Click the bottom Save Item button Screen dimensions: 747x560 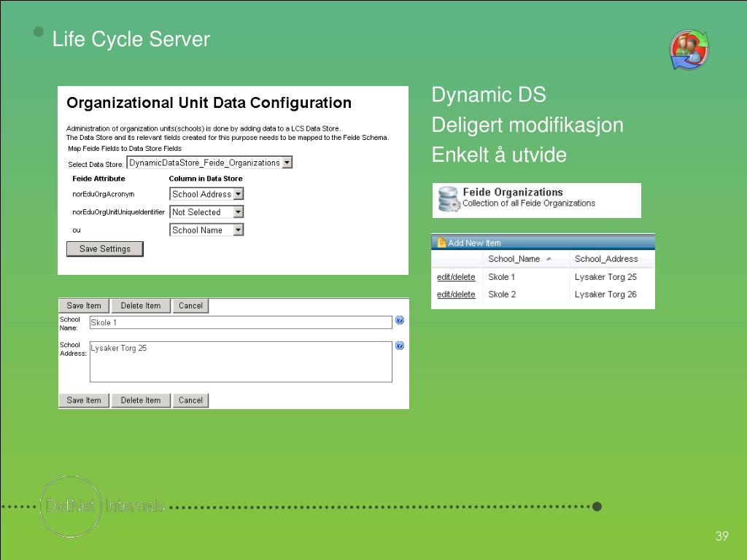pyautogui.click(x=84, y=400)
